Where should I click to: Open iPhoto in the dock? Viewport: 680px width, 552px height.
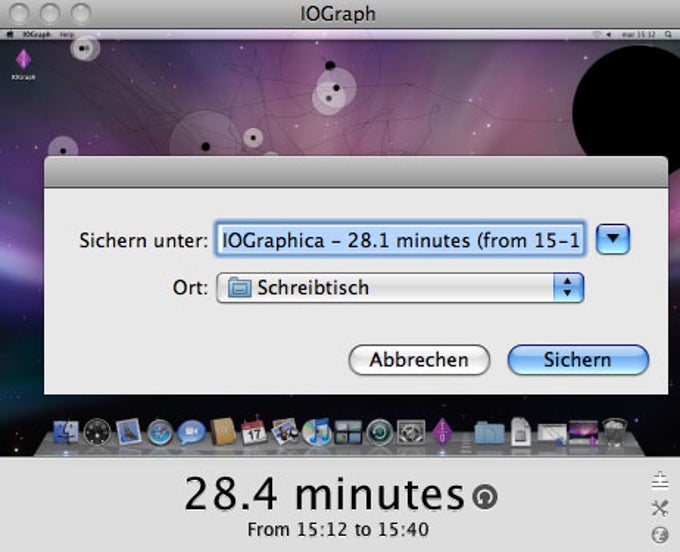[285, 431]
